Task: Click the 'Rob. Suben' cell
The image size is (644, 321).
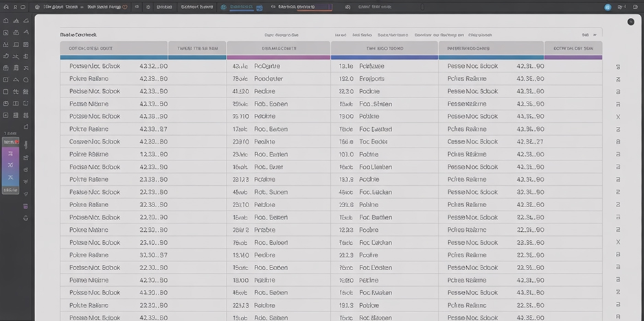Action: (271, 192)
